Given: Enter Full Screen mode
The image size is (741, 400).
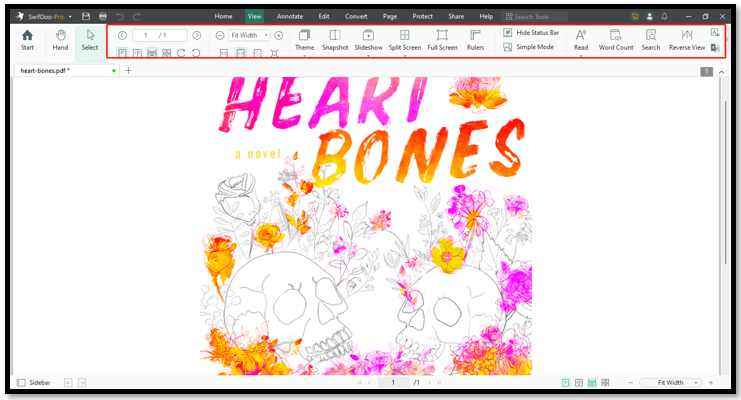Looking at the screenshot, I should (x=442, y=41).
